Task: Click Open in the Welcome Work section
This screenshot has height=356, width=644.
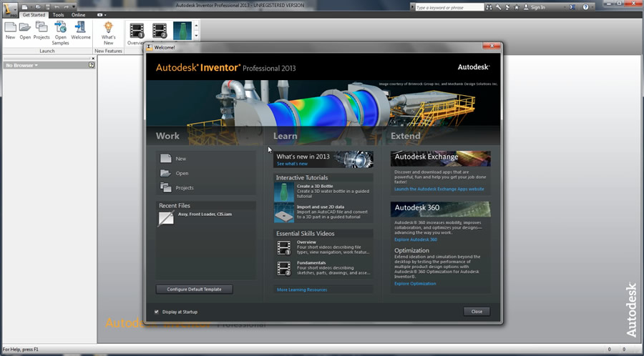Action: 174,173
